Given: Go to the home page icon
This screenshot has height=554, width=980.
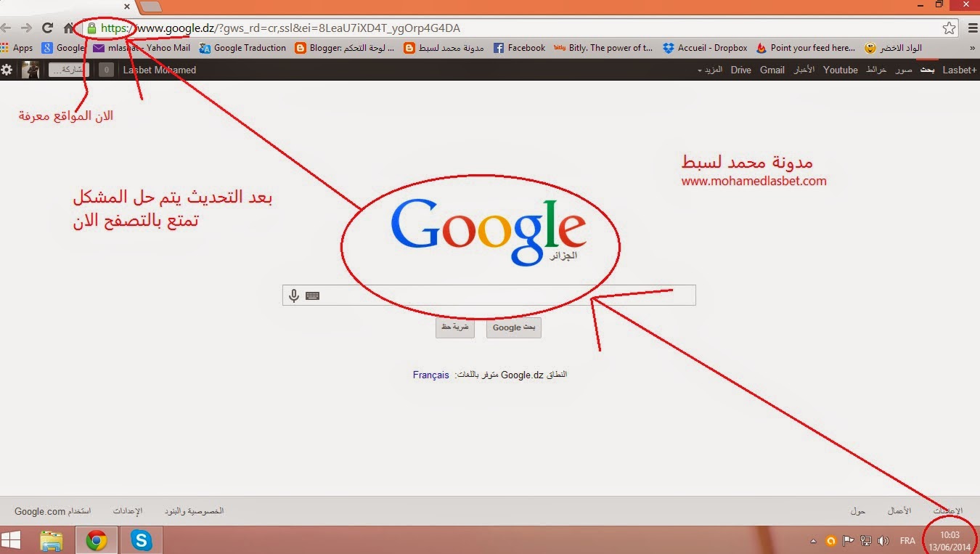Looking at the screenshot, I should pos(69,28).
